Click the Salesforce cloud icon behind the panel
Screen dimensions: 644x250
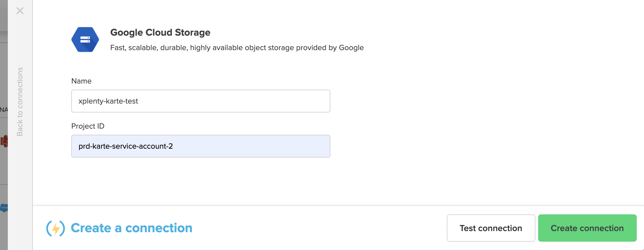(4, 208)
